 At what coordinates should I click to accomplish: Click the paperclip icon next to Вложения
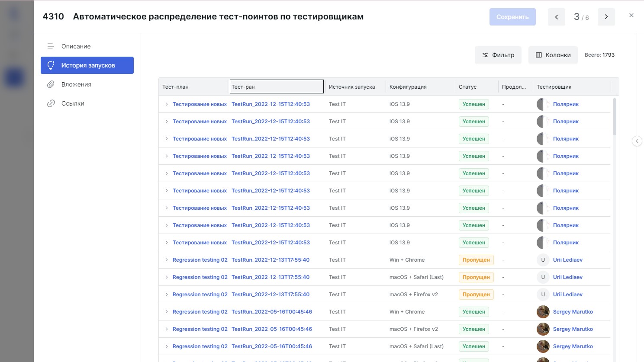pyautogui.click(x=51, y=84)
